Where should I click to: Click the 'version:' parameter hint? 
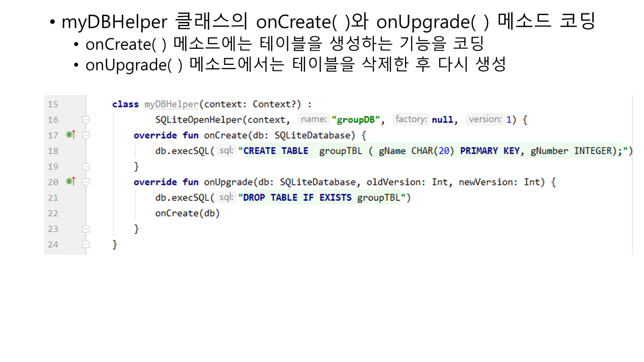tap(485, 120)
